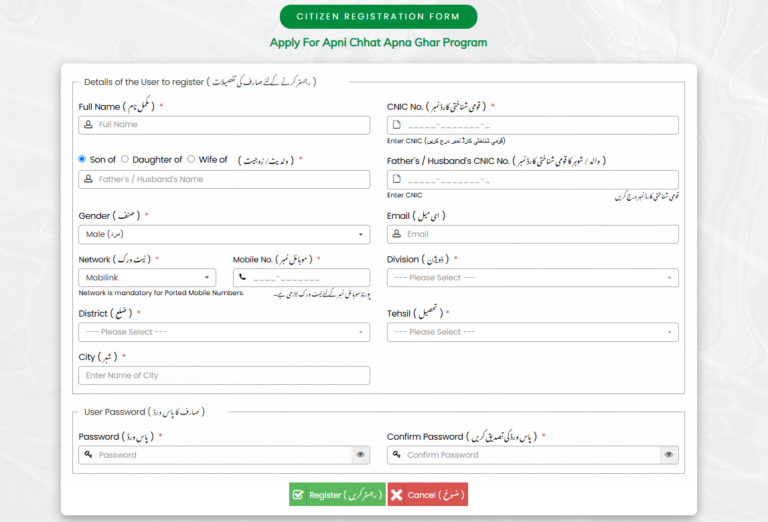
Task: Click document icon in Father's/Husband's CNIC field
Action: [397, 179]
